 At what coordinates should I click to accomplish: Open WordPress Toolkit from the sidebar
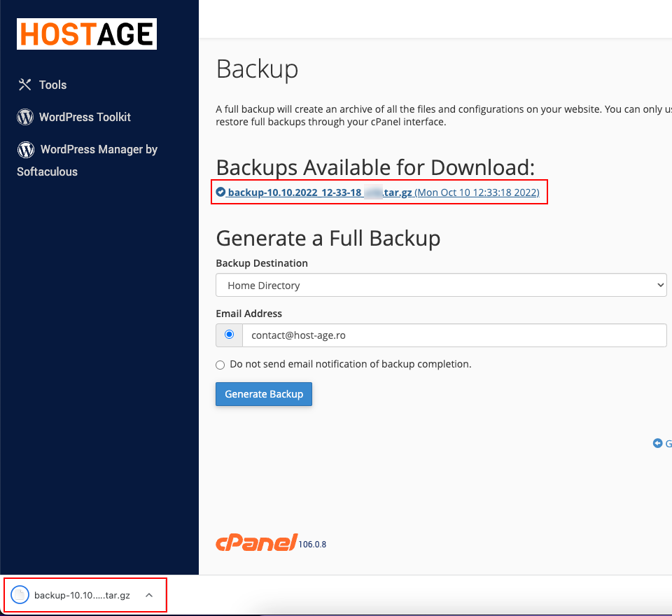[85, 117]
